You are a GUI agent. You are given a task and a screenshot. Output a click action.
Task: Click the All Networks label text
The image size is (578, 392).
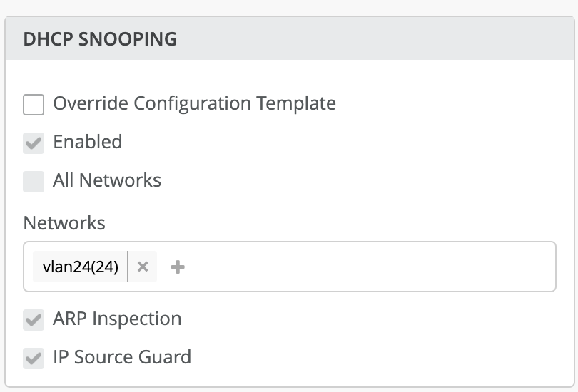[x=107, y=180]
